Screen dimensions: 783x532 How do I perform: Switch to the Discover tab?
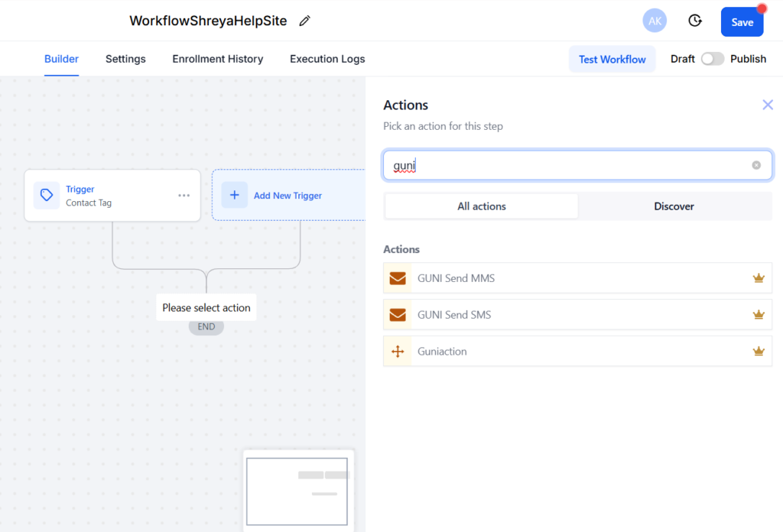coord(674,206)
